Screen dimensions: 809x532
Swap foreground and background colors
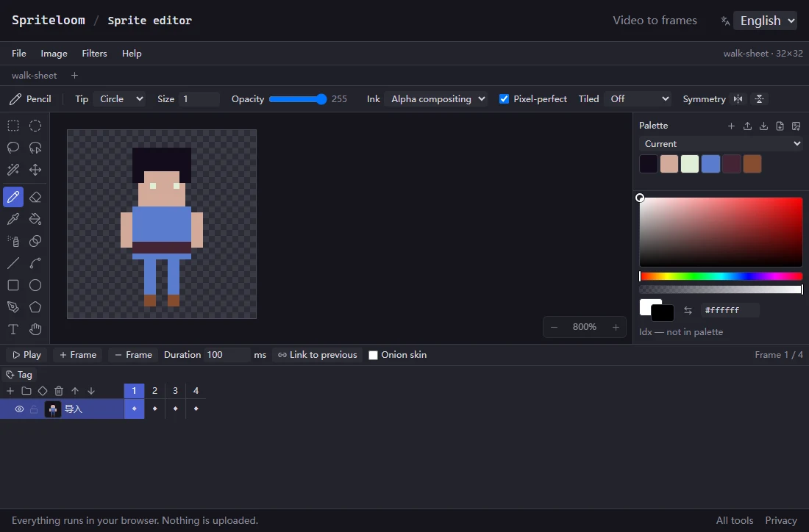pos(688,310)
